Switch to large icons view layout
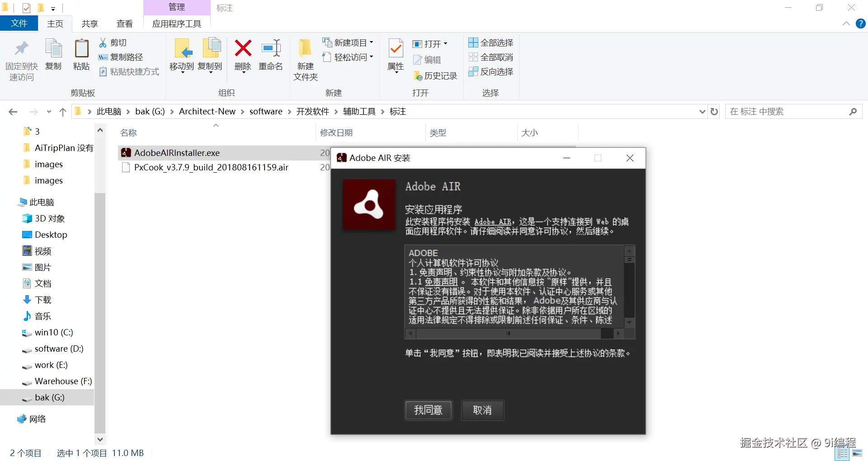This screenshot has height=461, width=868. (857, 454)
